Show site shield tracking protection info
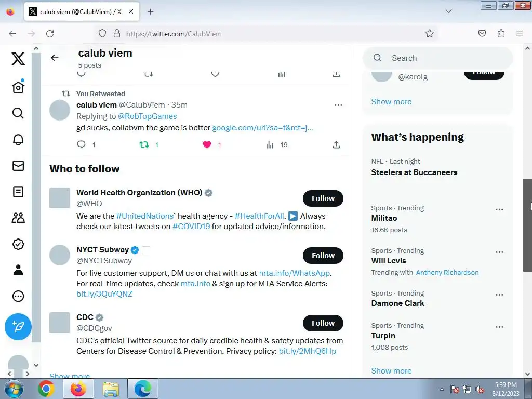Image resolution: width=532 pixels, height=399 pixels. [x=102, y=34]
